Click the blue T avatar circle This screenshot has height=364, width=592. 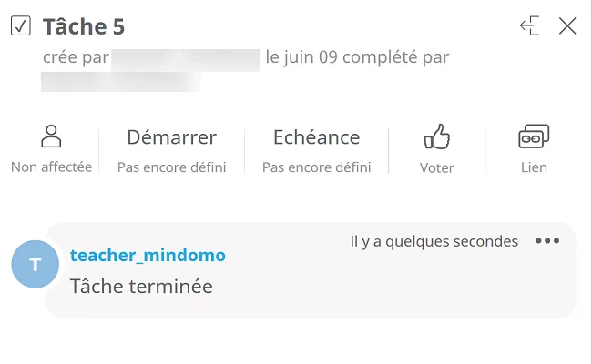click(x=36, y=264)
